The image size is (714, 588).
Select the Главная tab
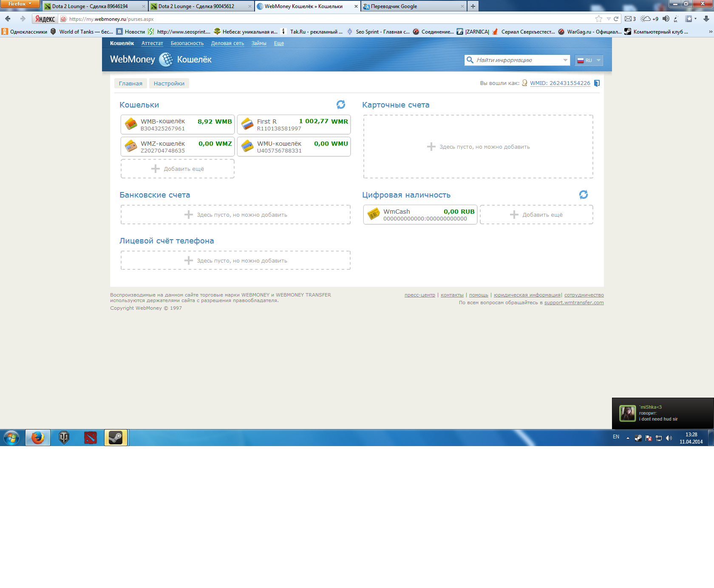pyautogui.click(x=130, y=83)
